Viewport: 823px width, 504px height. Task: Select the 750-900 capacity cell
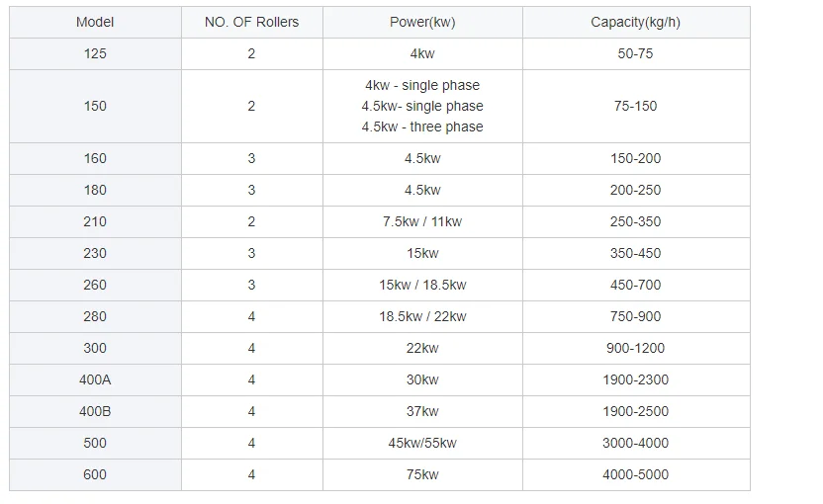[x=635, y=316]
